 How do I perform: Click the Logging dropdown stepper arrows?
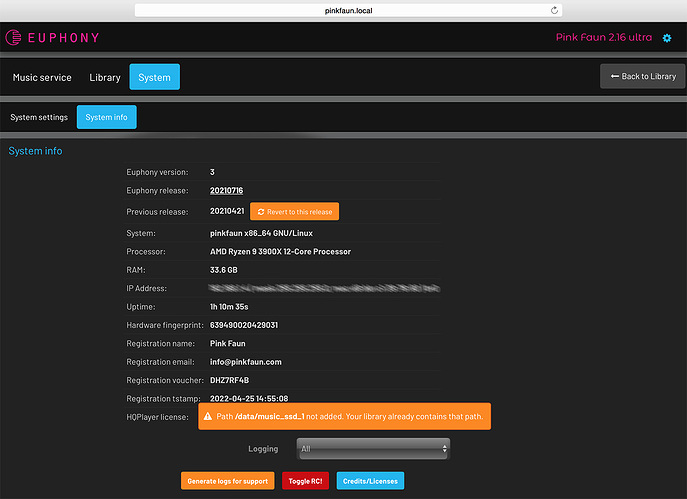(x=444, y=449)
